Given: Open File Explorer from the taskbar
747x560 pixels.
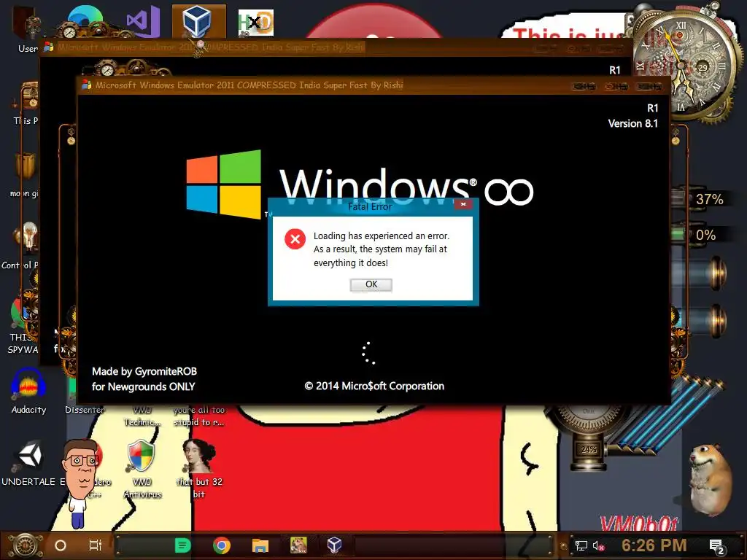Looking at the screenshot, I should (260, 545).
